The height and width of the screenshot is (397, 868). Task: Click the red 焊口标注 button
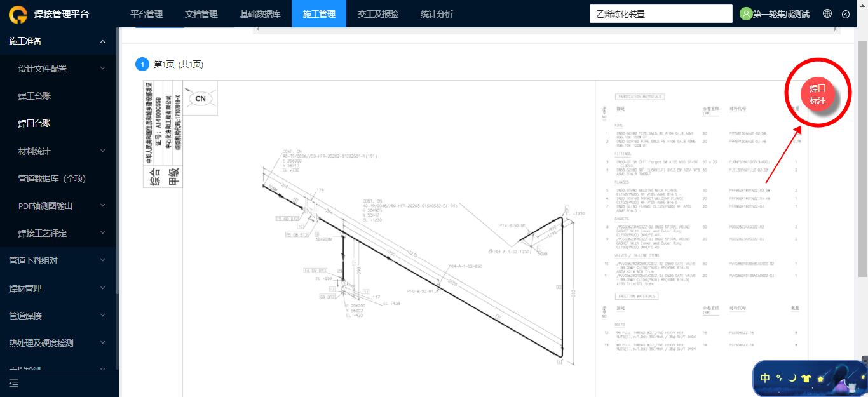[x=818, y=95]
